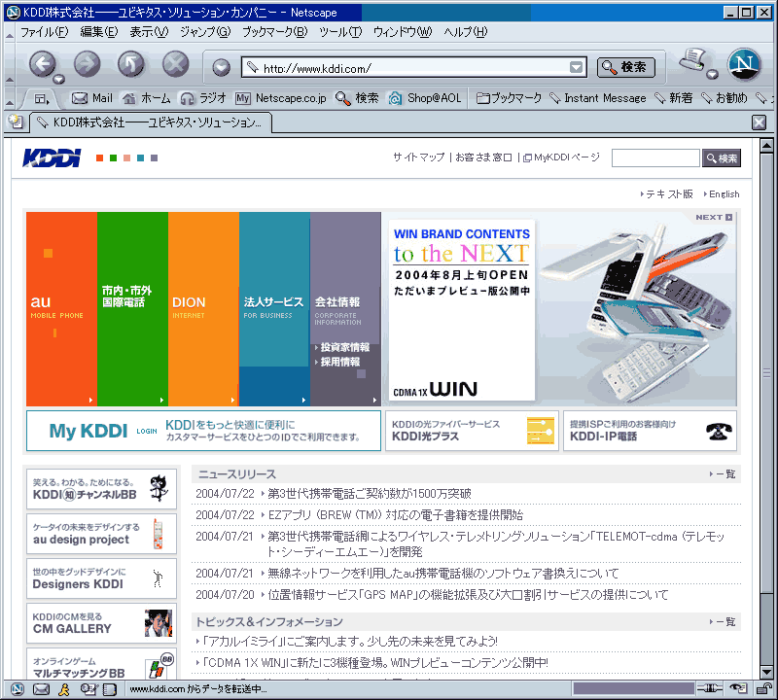Screen dimensions: 778x700
Task: Open the 表示(V) menu
Action: [x=149, y=32]
